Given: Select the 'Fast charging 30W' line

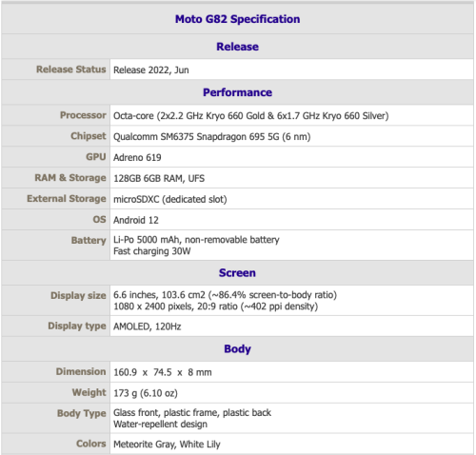Looking at the screenshot, I should point(152,251).
